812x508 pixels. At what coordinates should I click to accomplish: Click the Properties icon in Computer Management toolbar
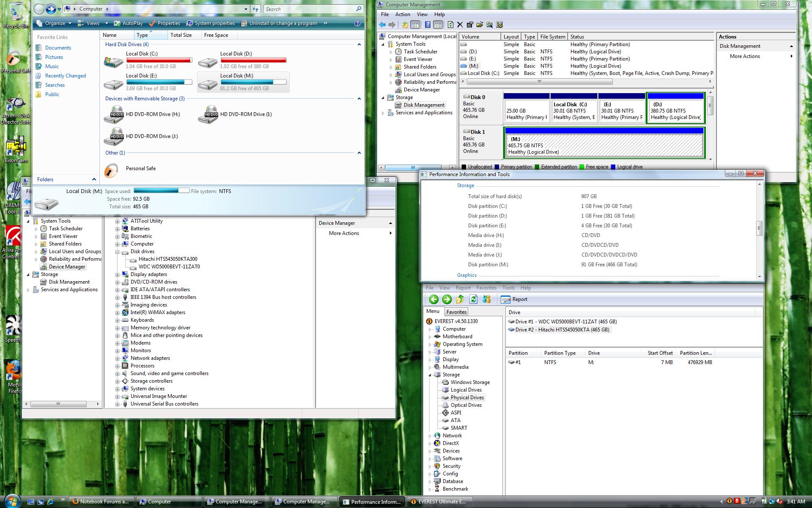click(470, 25)
